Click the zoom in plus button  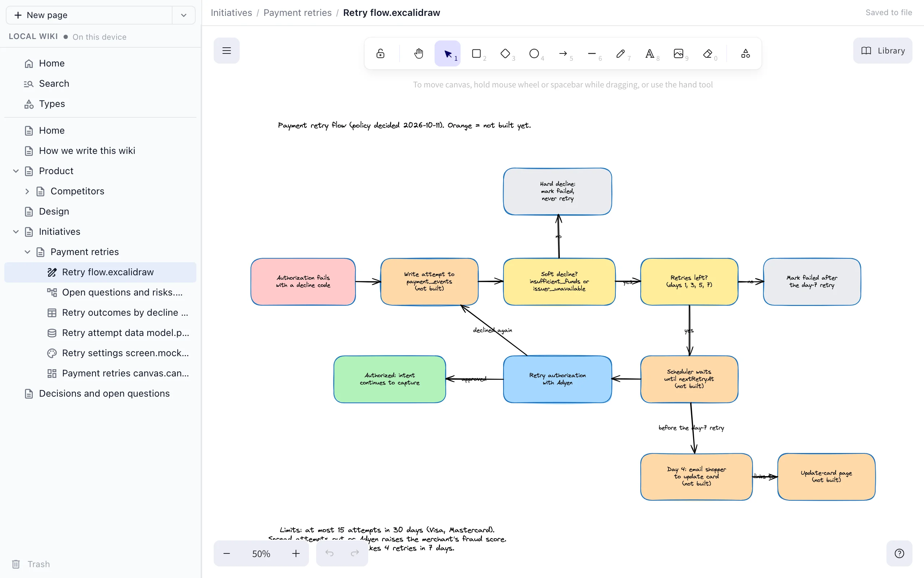coord(296,553)
